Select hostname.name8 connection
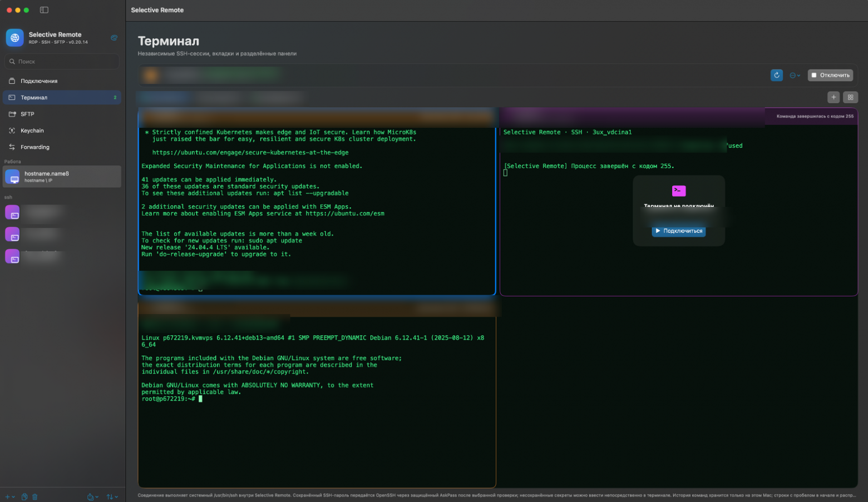 (x=62, y=177)
